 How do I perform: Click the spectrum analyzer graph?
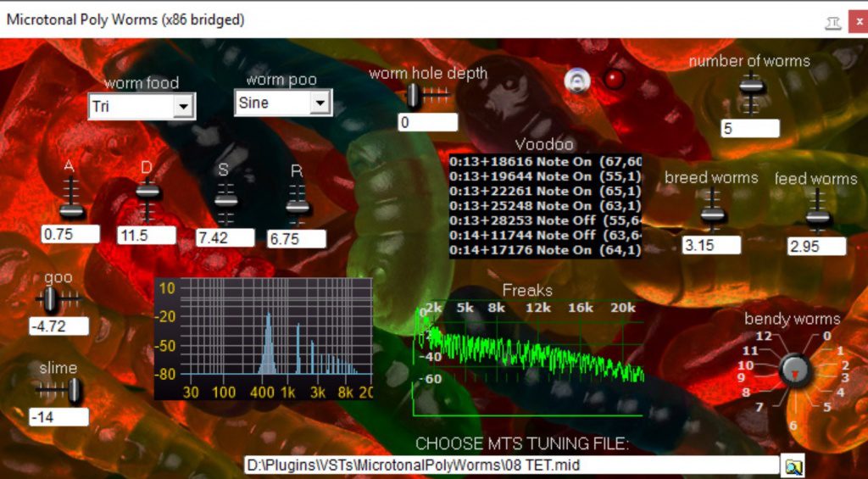[x=264, y=338]
